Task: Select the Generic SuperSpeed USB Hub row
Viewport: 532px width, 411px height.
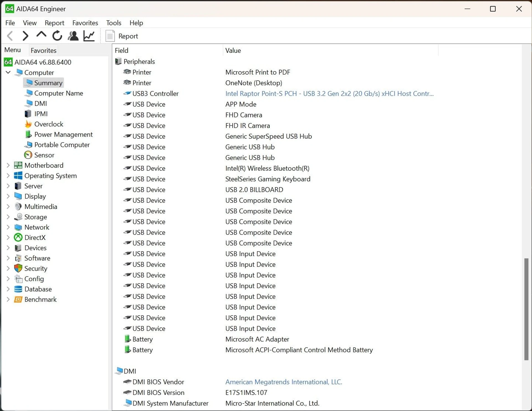Action: pyautogui.click(x=268, y=136)
